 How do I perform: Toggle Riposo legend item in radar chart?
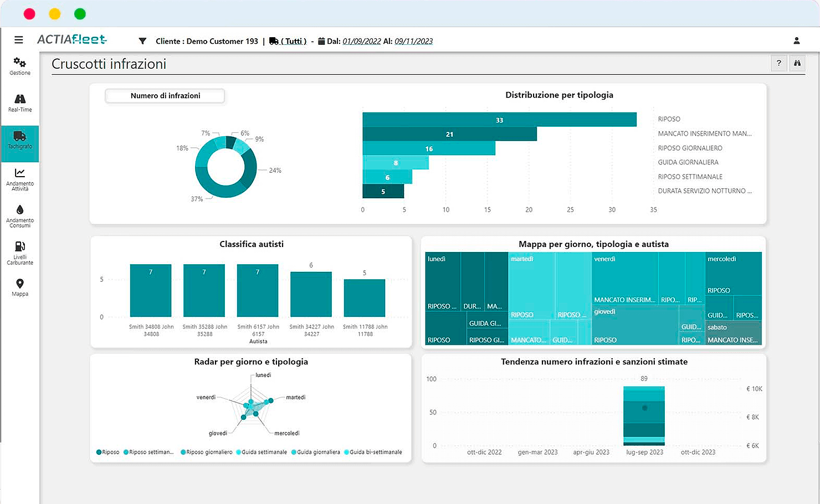108,452
